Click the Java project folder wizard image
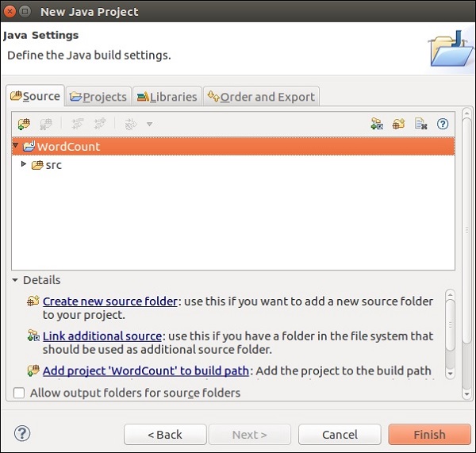This screenshot has width=476, height=453. pos(451,48)
